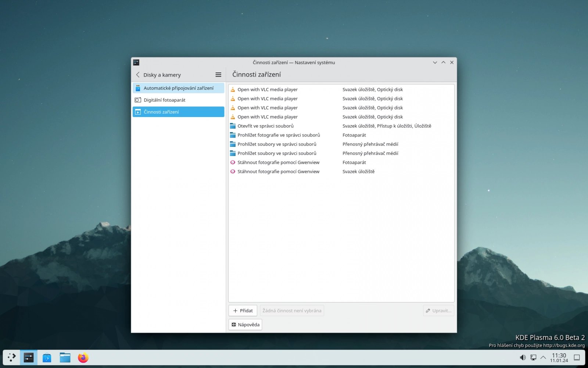Click the Upravit... edit button
This screenshot has width=588, height=368.
(x=438, y=311)
